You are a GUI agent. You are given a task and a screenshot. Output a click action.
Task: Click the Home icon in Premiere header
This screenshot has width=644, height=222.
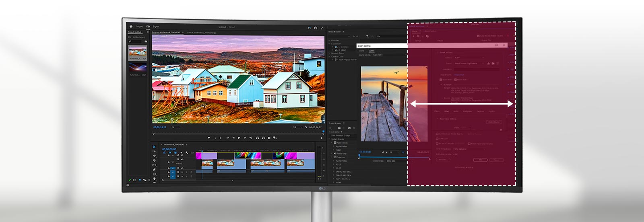131,27
